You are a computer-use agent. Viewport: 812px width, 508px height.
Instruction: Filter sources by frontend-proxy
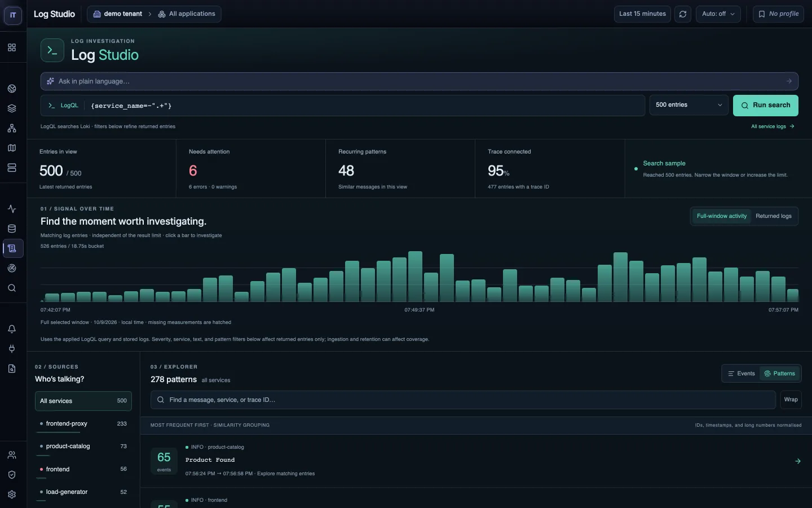tap(83, 424)
